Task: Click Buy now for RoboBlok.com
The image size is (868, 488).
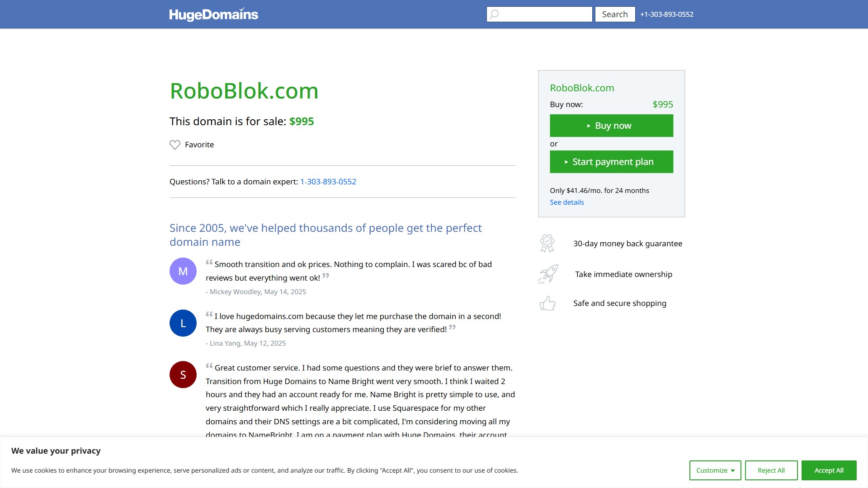Action: click(611, 125)
